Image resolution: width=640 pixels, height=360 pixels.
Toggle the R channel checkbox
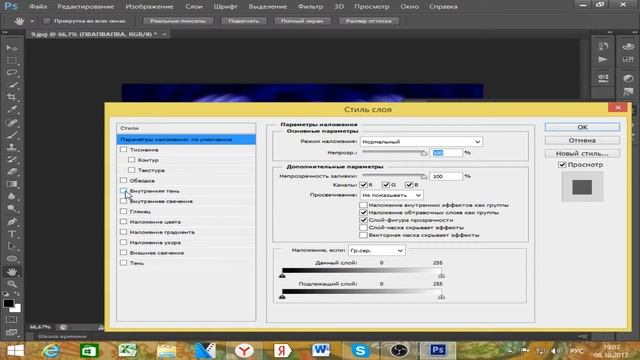[364, 185]
